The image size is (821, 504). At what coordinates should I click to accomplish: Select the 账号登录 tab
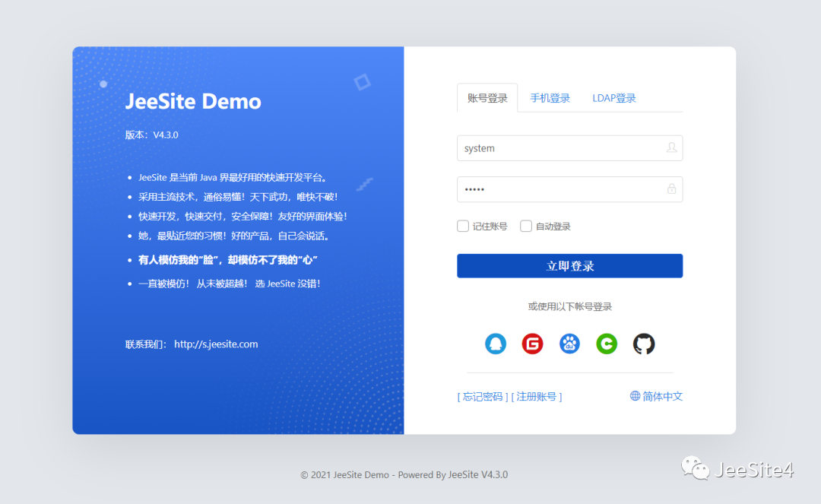487,98
